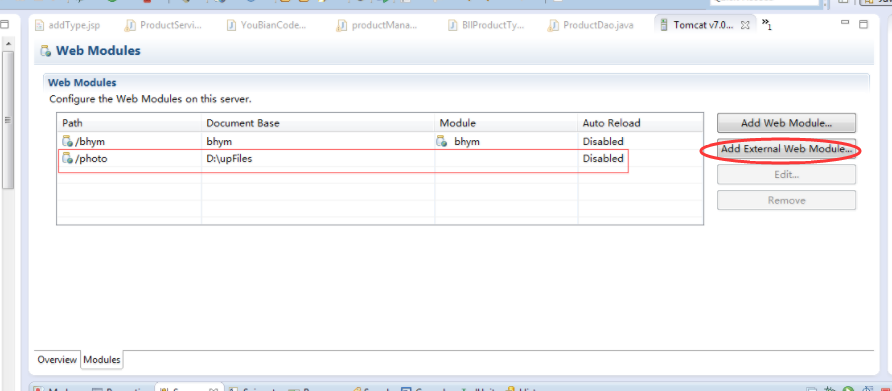892x391 pixels.
Task: Click the Edit... button
Action: [x=786, y=175]
